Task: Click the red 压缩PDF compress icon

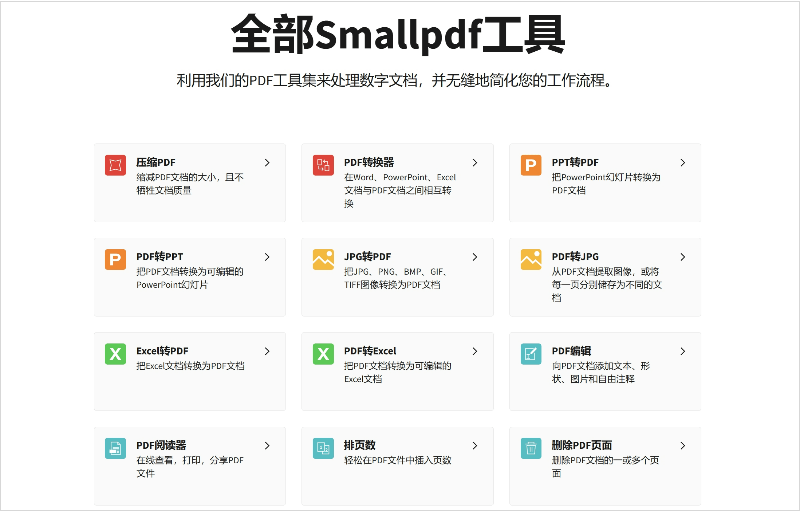Action: coord(115,165)
